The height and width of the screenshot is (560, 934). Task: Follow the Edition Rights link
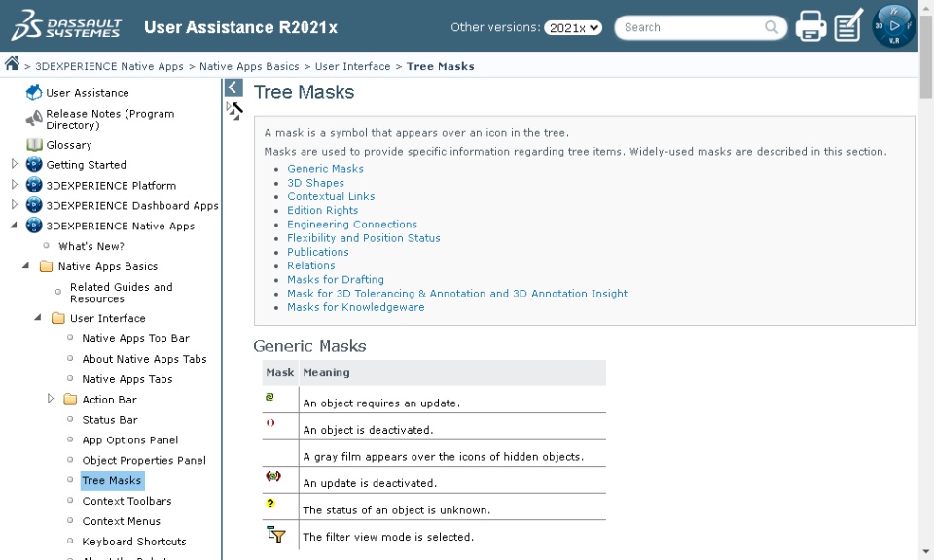322,210
